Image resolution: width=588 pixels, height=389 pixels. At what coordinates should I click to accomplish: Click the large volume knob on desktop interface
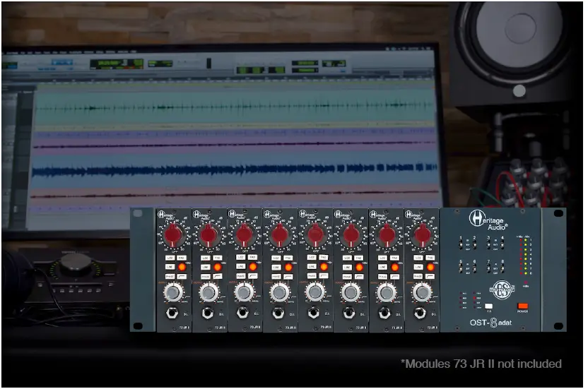click(76, 265)
